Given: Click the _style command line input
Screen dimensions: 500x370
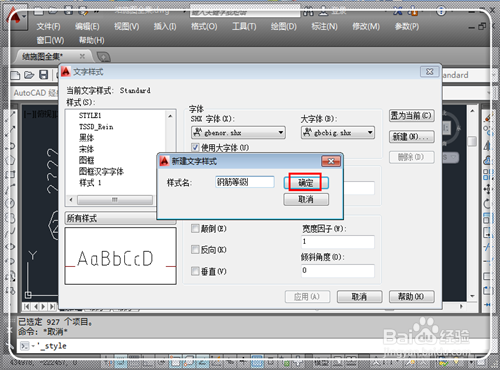Looking at the screenshot, I should [x=253, y=346].
